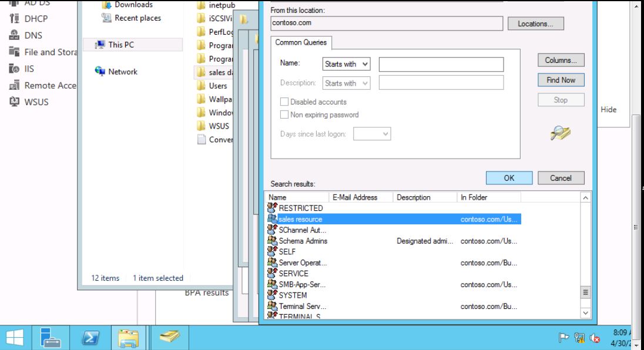Click the From this location field
The width and height of the screenshot is (644, 350).
pos(387,23)
